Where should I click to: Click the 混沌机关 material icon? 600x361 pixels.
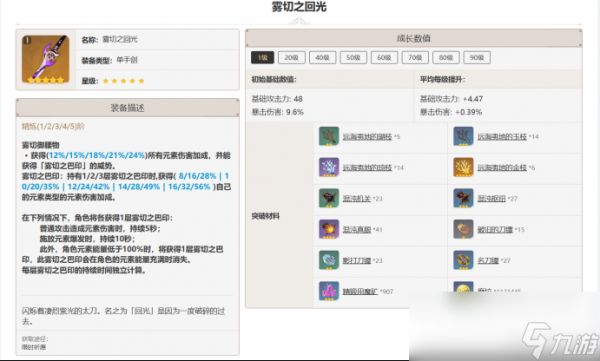(329, 198)
